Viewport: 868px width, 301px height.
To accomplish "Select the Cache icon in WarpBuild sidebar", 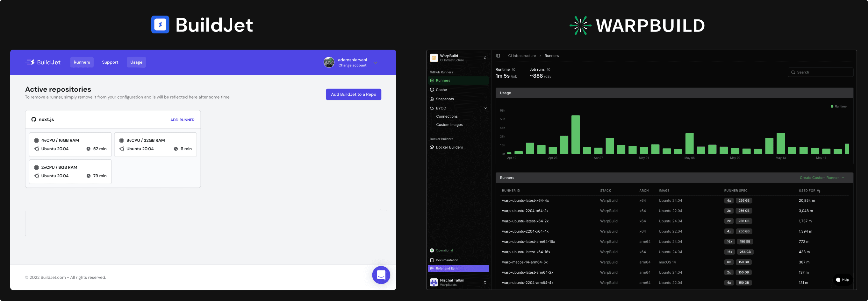I will [x=432, y=89].
